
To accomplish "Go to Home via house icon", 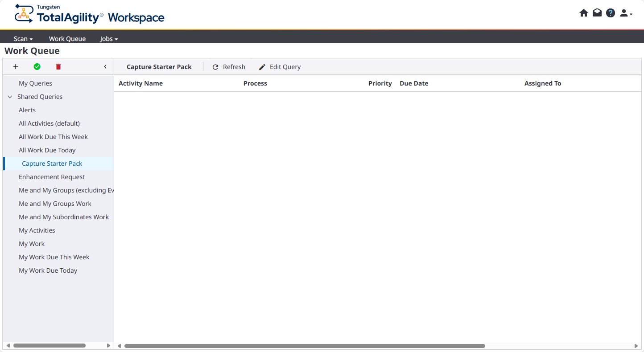I will [x=583, y=13].
